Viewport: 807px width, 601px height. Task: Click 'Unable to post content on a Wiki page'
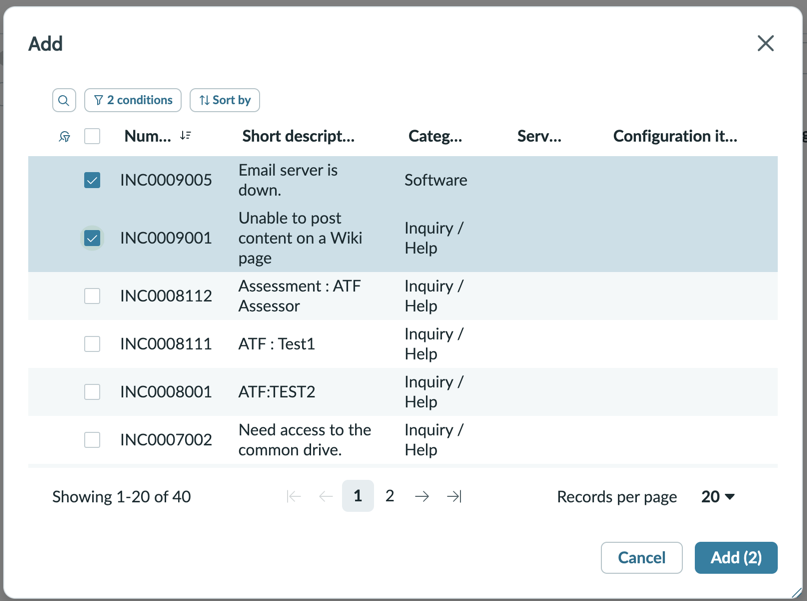point(300,238)
